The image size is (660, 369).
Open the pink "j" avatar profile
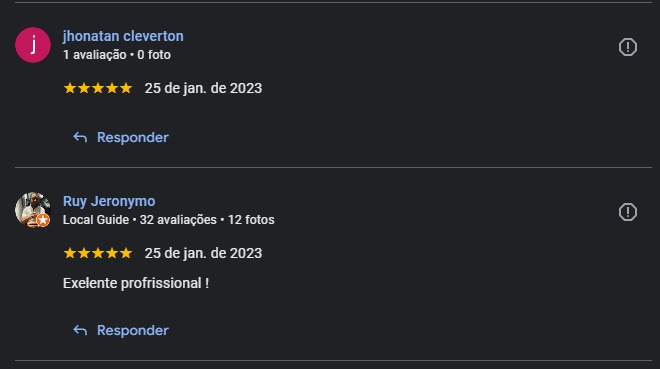pyautogui.click(x=33, y=45)
